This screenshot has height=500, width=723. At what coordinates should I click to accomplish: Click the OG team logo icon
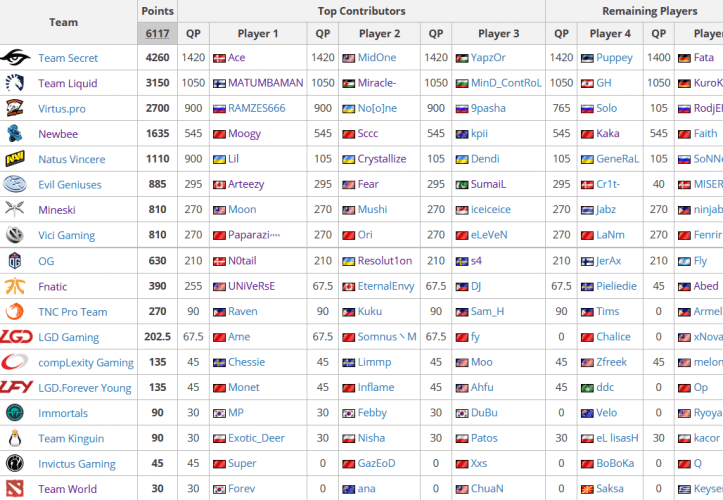[16, 260]
